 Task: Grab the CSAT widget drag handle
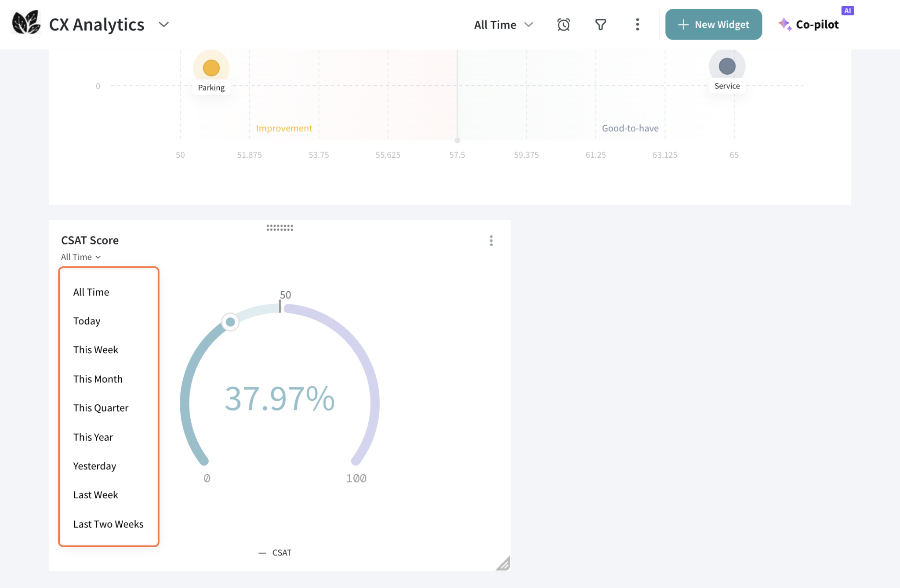[x=279, y=228]
